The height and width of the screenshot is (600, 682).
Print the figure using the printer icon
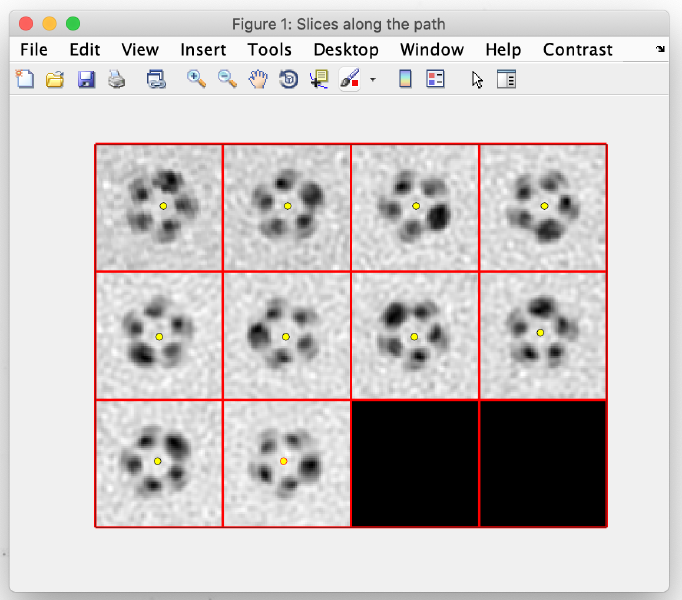pos(116,80)
